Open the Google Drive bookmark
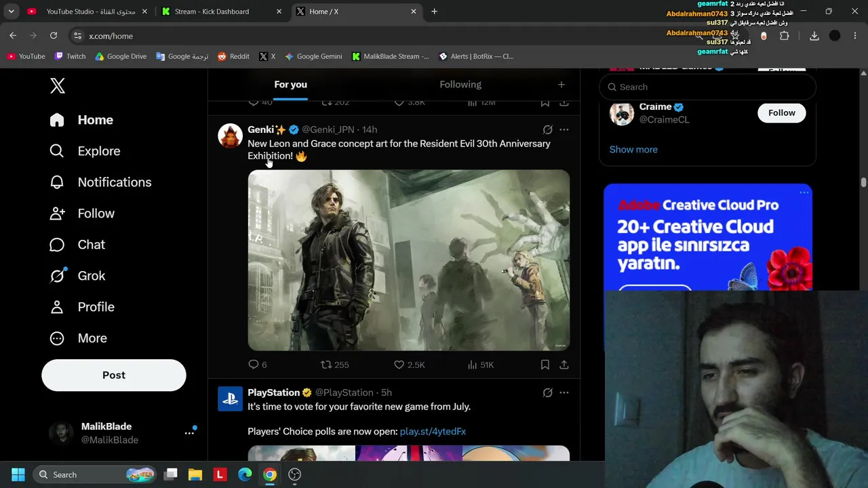Screen dimensions: 868x488 pyautogui.click(x=121, y=56)
